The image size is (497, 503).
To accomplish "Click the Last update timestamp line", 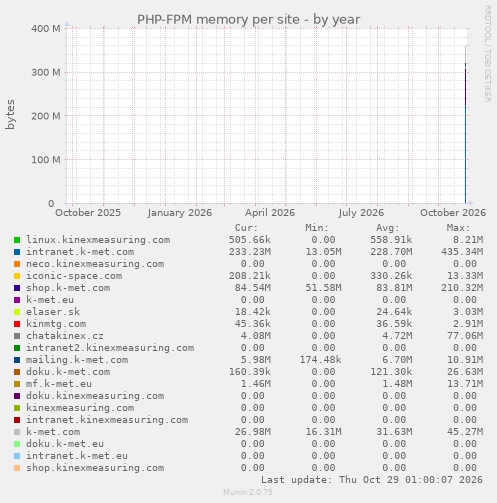I will pyautogui.click(x=372, y=480).
